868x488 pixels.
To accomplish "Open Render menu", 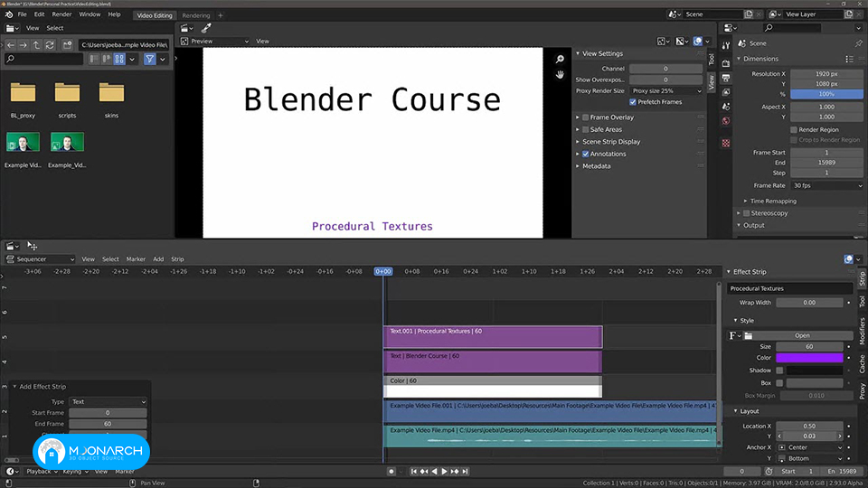I will pos(61,14).
